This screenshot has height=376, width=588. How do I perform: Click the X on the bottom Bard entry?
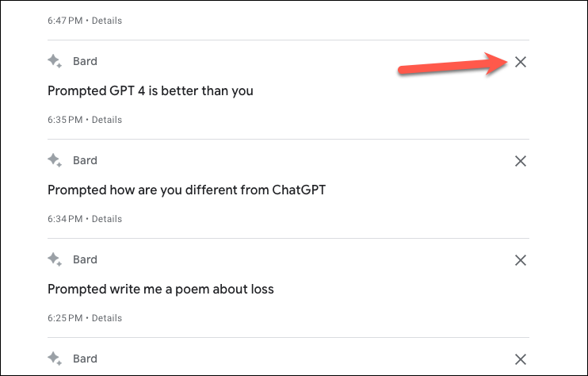tap(521, 359)
